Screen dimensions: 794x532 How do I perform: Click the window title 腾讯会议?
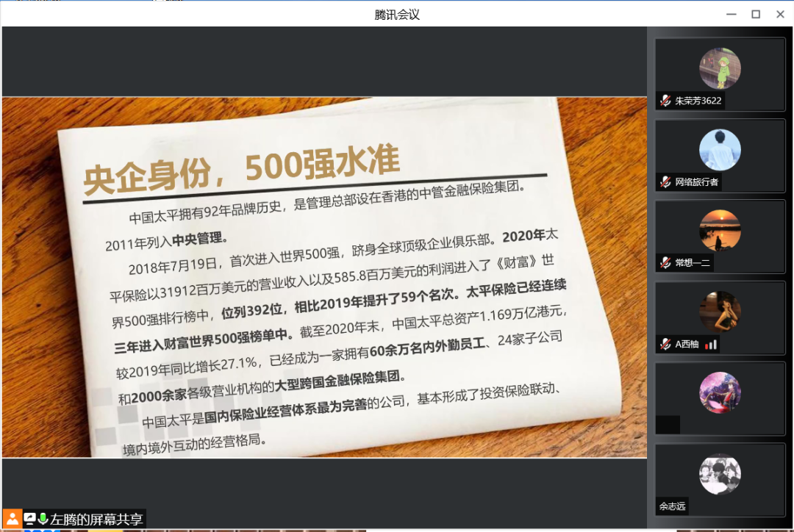pyautogui.click(x=397, y=15)
